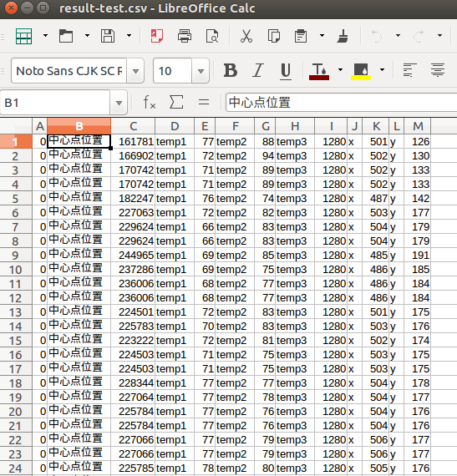457x476 pixels.
Task: Click the Center Horizontally icon
Action: point(438,70)
